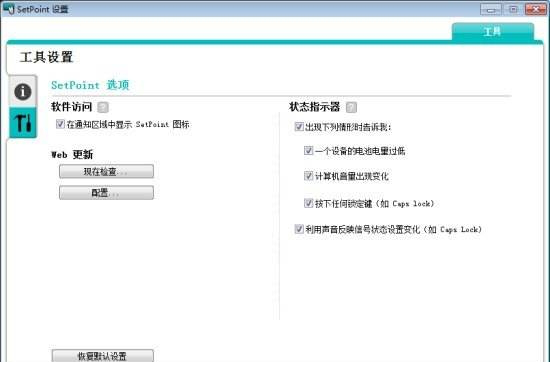This screenshot has height=376, width=550.
Task: Toggle 计算机音量出现变化 checkbox
Action: click(308, 176)
